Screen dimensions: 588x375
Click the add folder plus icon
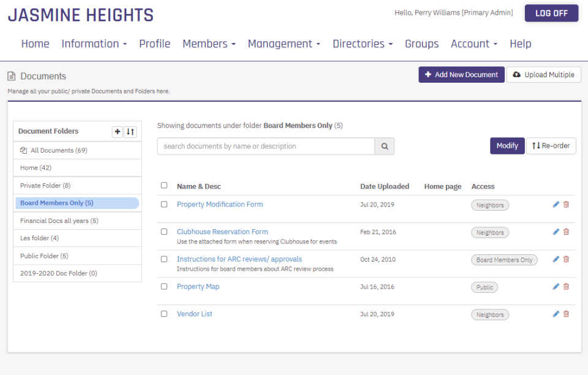118,132
